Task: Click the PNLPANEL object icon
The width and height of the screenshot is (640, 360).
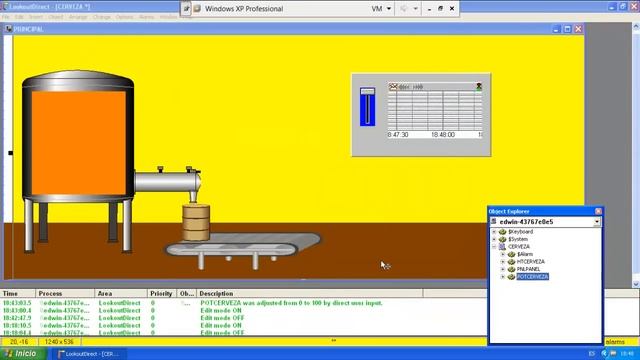Action: click(511, 269)
